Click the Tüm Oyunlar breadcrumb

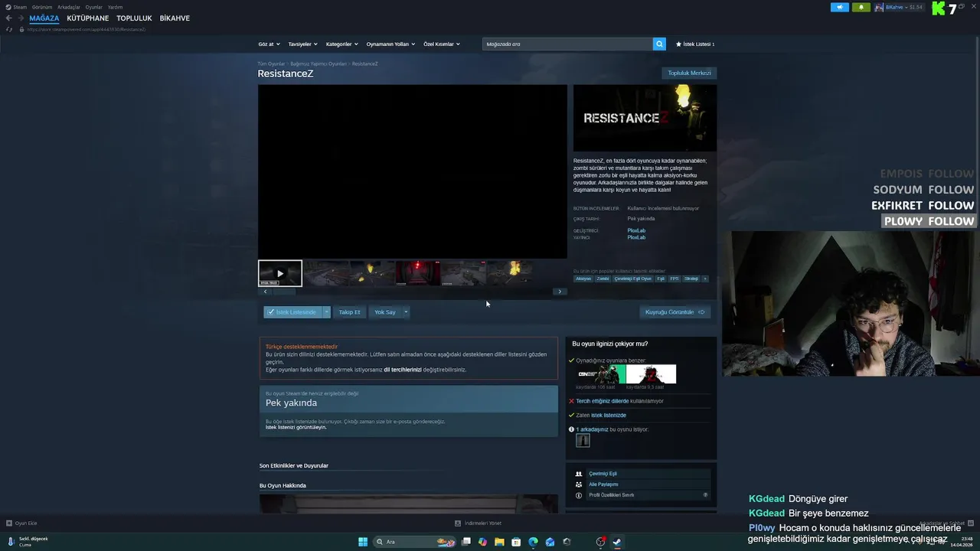click(271, 64)
